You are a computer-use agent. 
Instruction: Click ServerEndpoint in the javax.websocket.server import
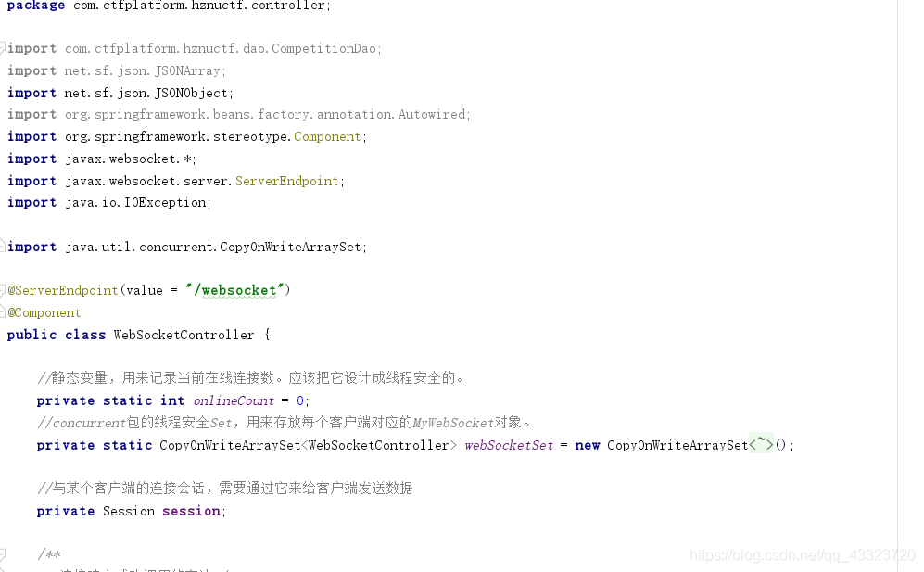[287, 181]
